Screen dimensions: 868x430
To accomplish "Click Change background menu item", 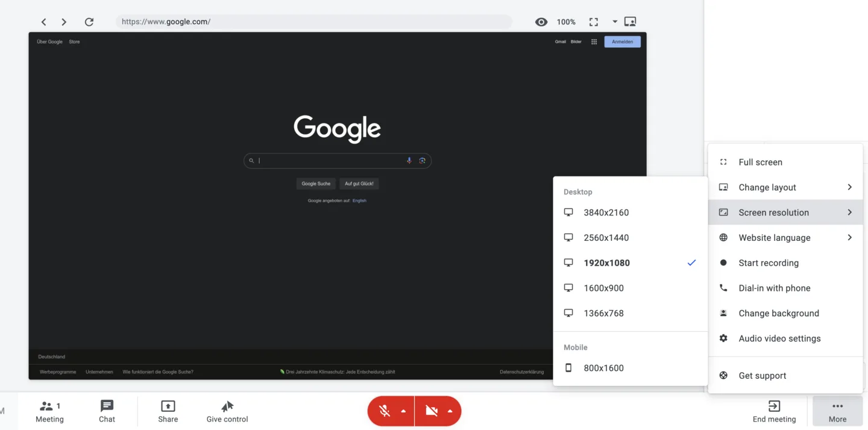I will [x=785, y=314].
